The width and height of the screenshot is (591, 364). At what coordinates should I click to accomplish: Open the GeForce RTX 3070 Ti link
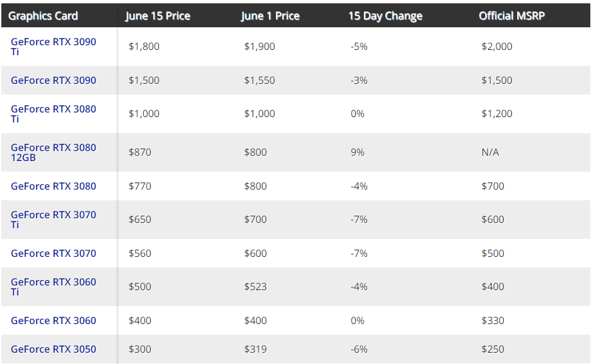(53, 220)
